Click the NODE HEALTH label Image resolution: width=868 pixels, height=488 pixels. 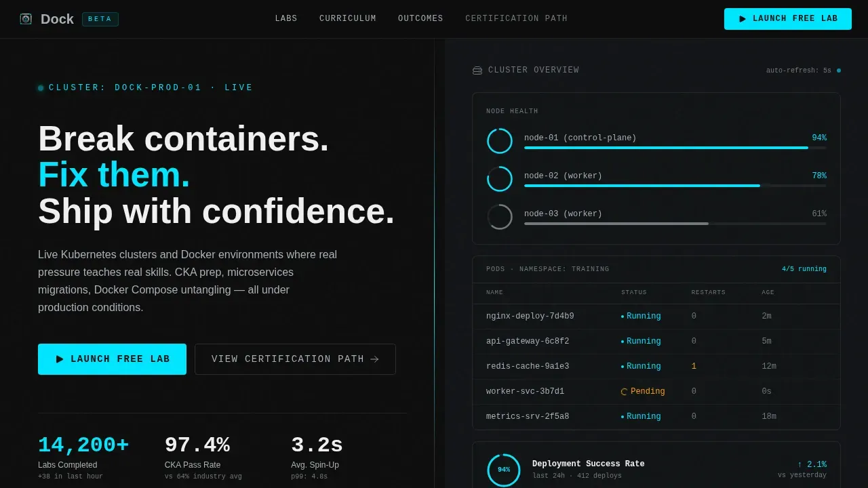(x=512, y=111)
